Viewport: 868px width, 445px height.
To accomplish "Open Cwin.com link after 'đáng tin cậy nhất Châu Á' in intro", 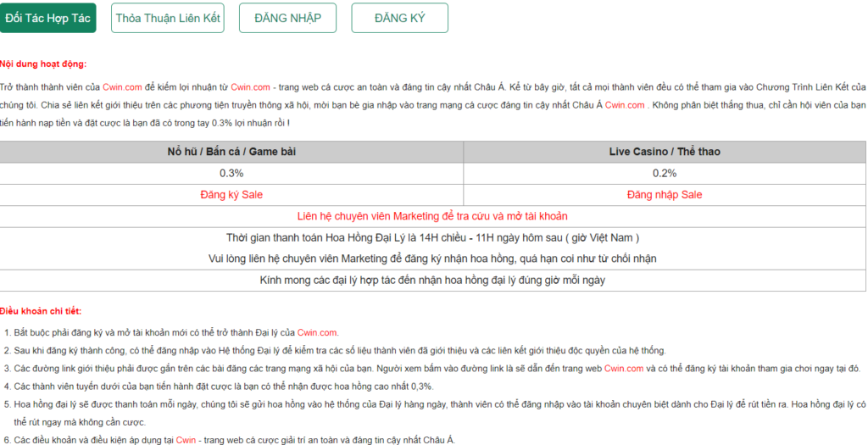I will point(625,105).
